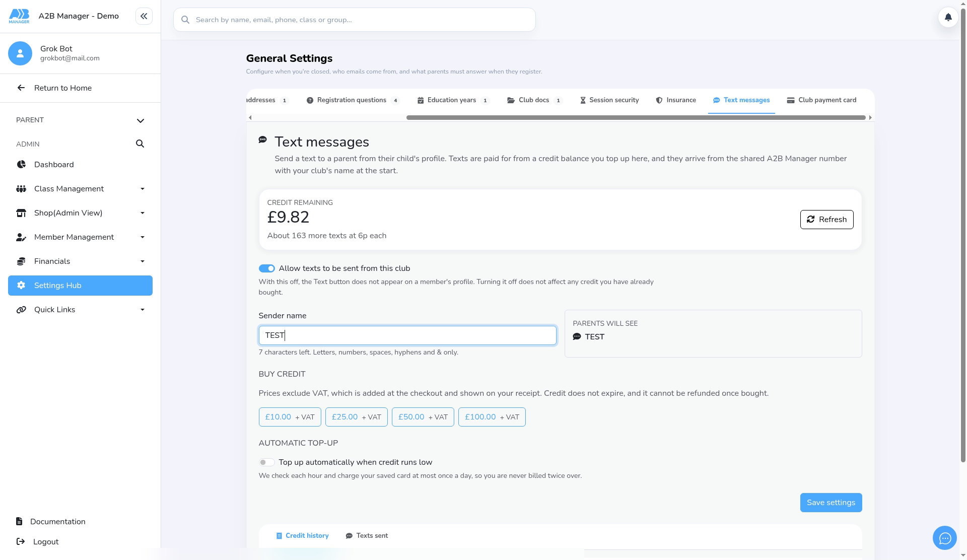Refresh the credit remaining balance
Screen dimensions: 967x560
point(826,220)
